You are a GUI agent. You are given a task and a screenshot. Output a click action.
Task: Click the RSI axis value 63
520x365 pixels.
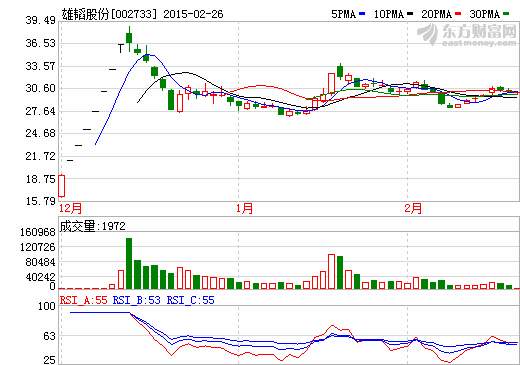(x=49, y=336)
